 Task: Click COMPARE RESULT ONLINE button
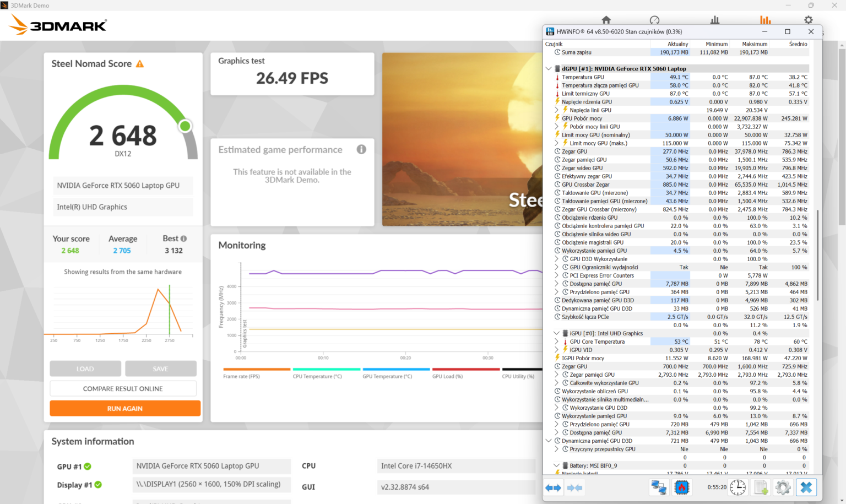pyautogui.click(x=123, y=388)
